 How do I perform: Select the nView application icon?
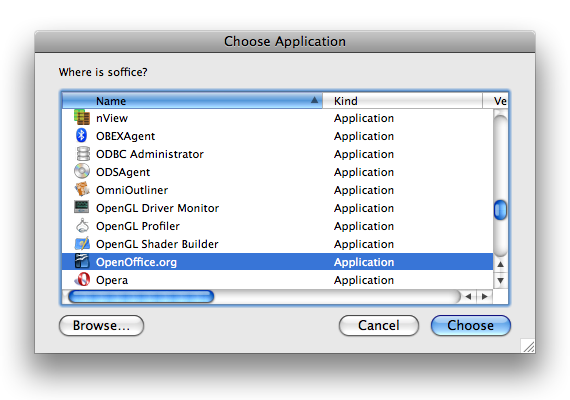(82, 117)
